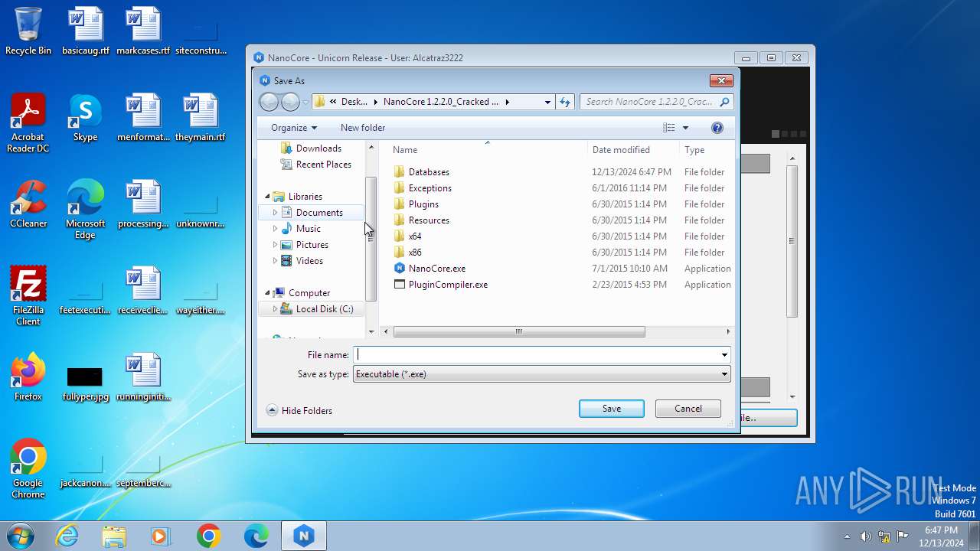Open the Recycle Bin desktop icon

pyautogui.click(x=28, y=31)
